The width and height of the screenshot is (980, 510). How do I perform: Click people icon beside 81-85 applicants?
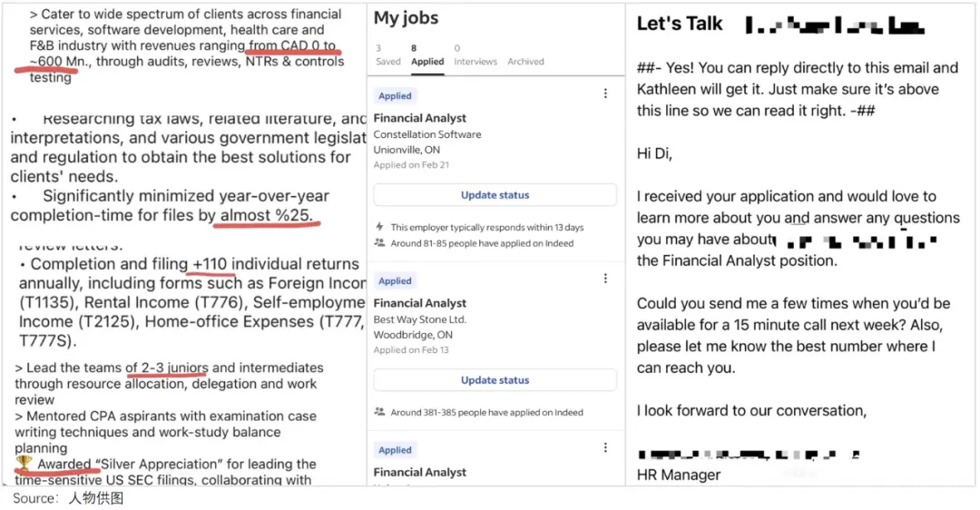(x=379, y=243)
